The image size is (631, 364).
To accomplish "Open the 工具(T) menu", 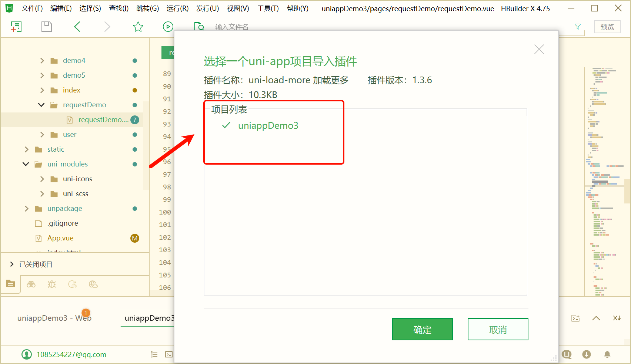I will (x=268, y=8).
